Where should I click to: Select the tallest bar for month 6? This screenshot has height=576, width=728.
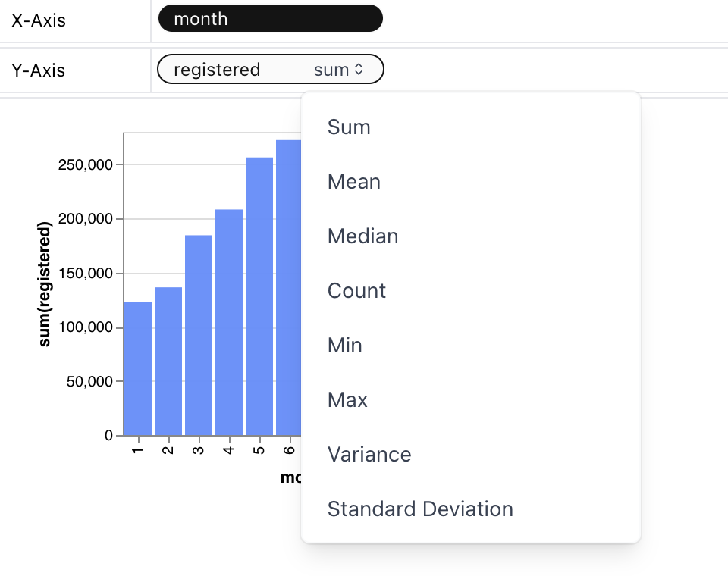(x=289, y=288)
